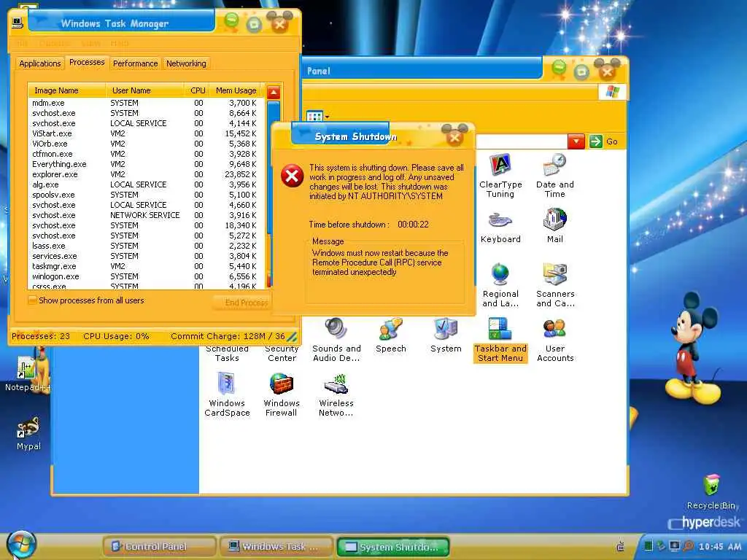Switch to the Networking tab
The width and height of the screenshot is (747, 560).
[x=186, y=63]
